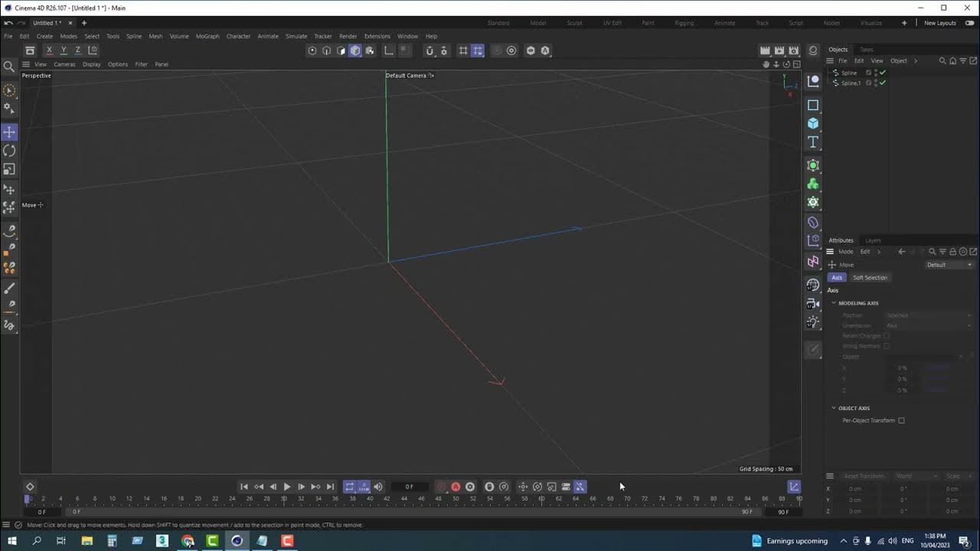This screenshot has width=980, height=551.
Task: Add a Camera object from the palette
Action: (x=813, y=303)
